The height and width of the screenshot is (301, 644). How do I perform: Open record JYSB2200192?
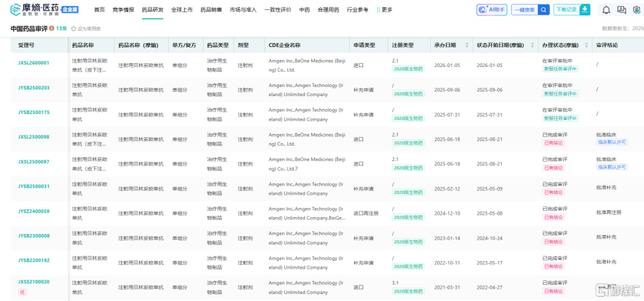[33, 260]
